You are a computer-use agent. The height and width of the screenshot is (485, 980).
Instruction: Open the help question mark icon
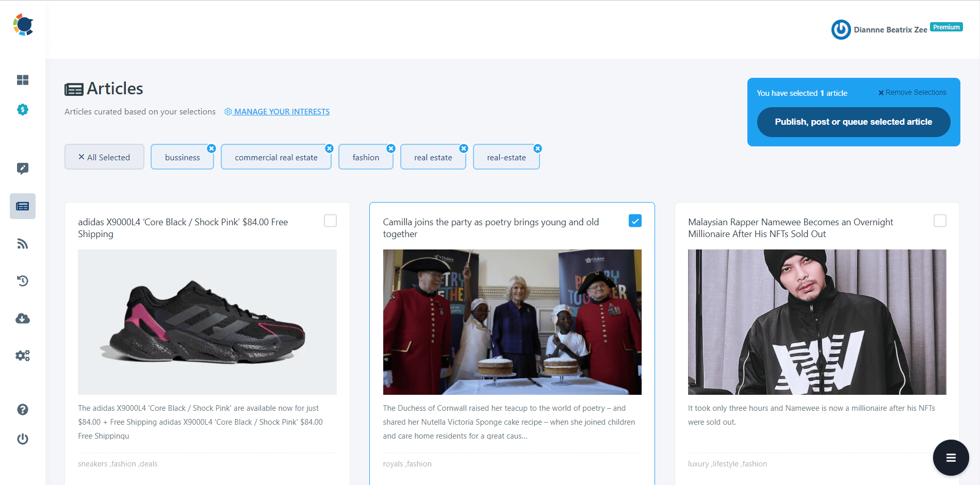(23, 410)
